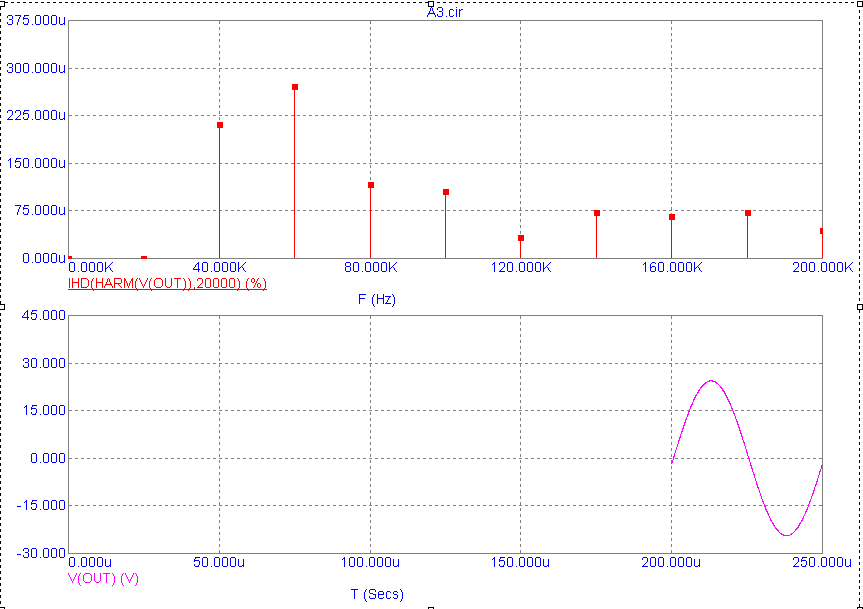Click the 40.000K frequency axis label

tap(220, 267)
